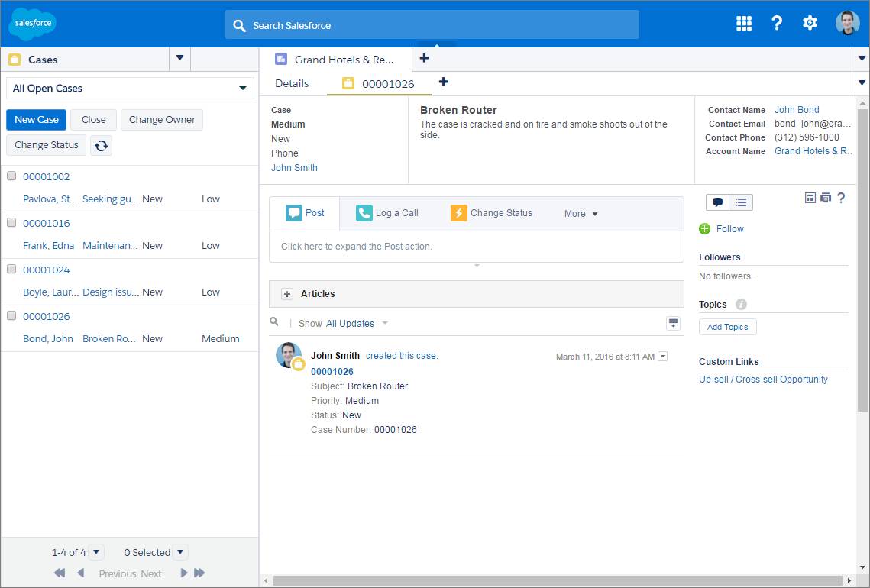Select the Change Status lightning action
Screen dimensions: 870x588
point(491,213)
